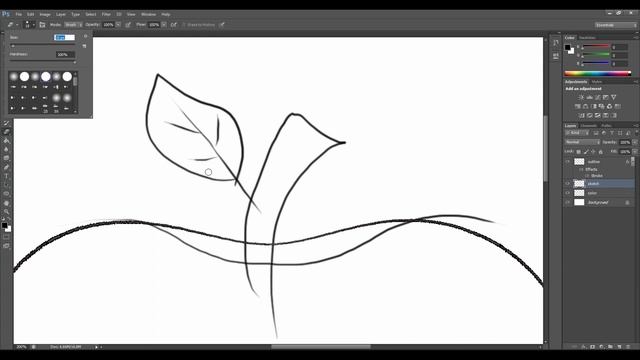Select the Hand tool
The width and height of the screenshot is (640, 360).
tap(6, 203)
